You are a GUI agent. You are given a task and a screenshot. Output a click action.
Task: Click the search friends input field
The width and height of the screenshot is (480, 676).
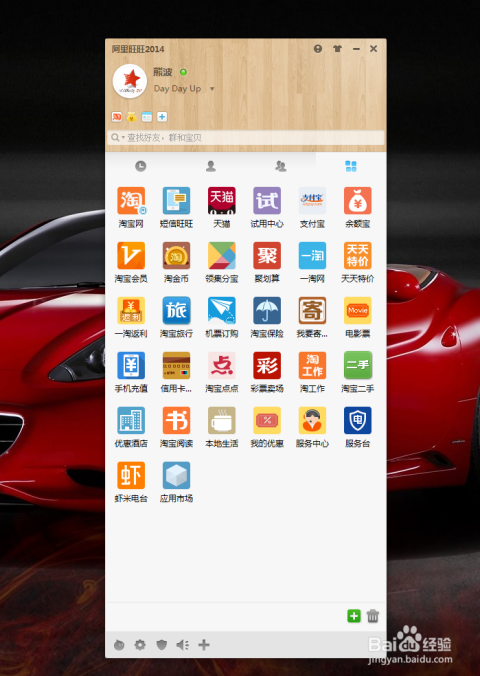[x=246, y=138]
